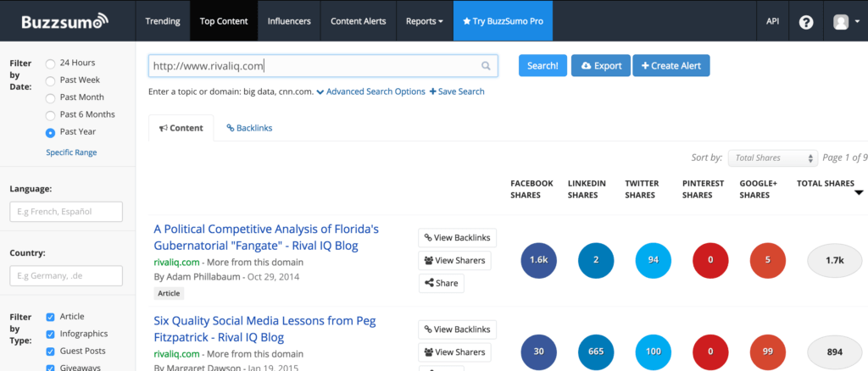
Task: Open Content Alerts
Action: click(359, 21)
